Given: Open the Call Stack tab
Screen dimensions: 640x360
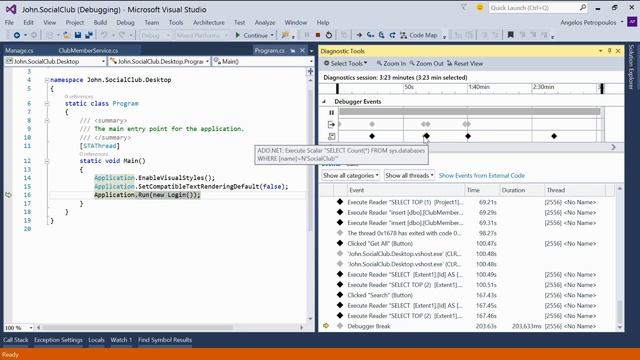Looking at the screenshot, I should (16, 340).
